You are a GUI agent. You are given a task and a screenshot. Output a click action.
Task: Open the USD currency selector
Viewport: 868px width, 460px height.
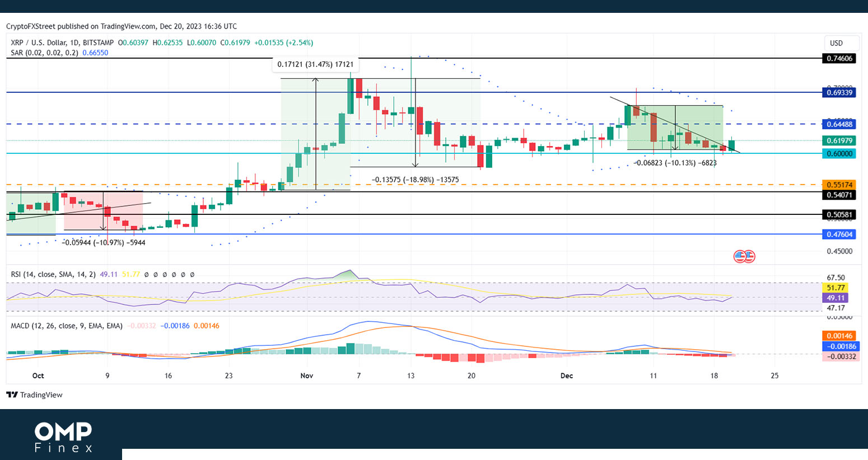pyautogui.click(x=841, y=43)
